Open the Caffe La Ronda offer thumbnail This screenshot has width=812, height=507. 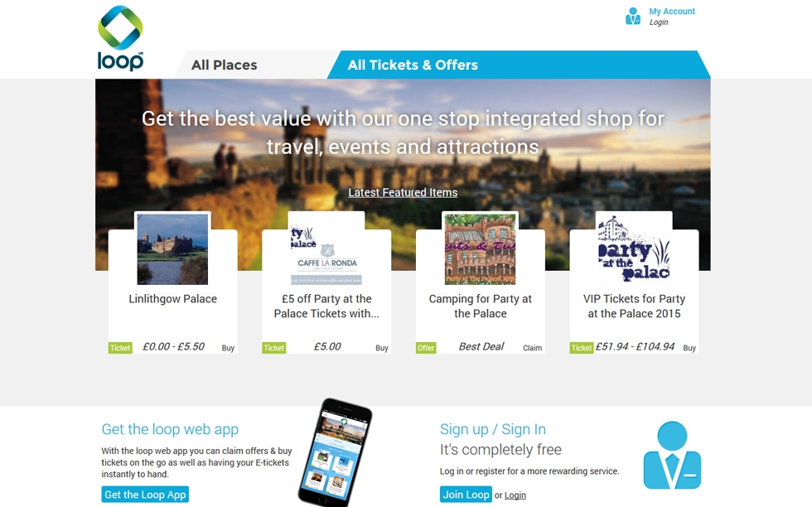click(x=326, y=249)
